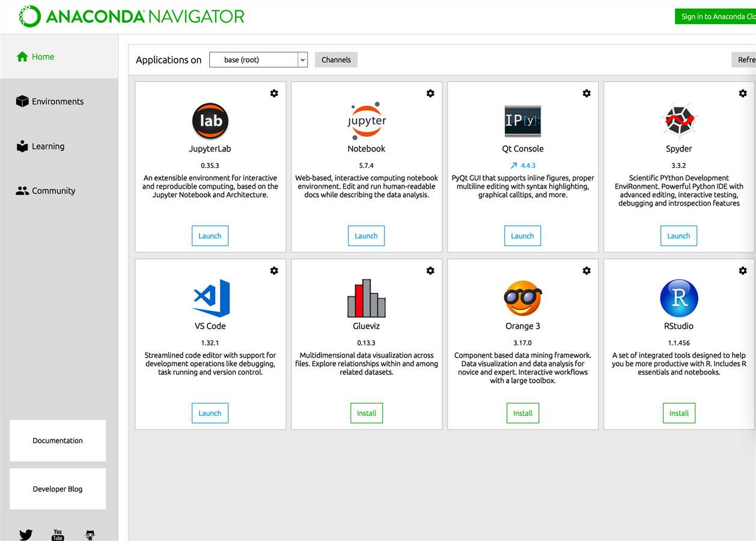The image size is (756, 541).
Task: Launch Qt Console
Action: pos(522,236)
